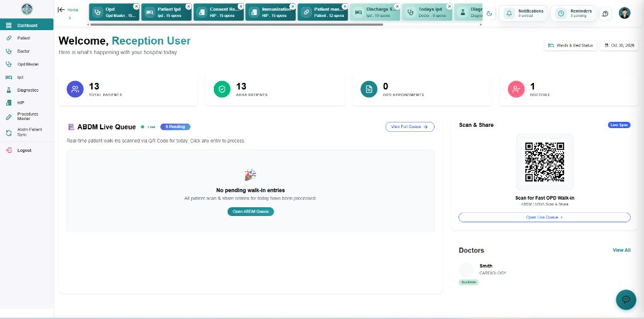Click the OPD Appointments document icon

(x=369, y=89)
